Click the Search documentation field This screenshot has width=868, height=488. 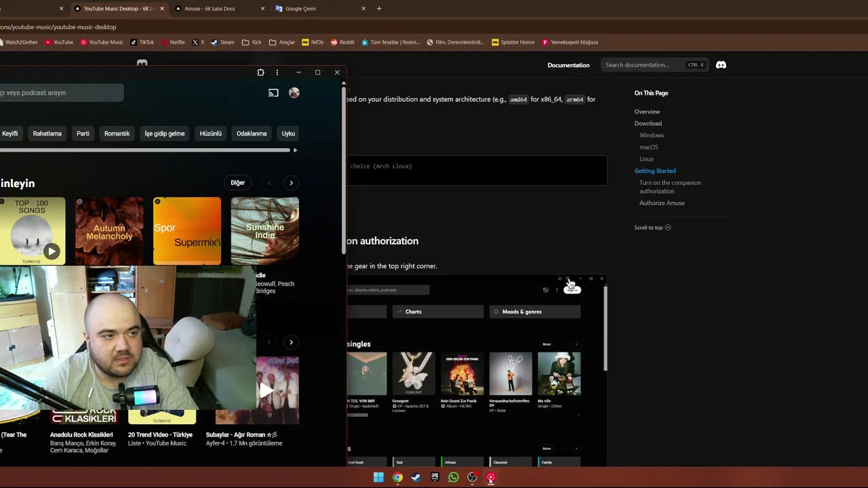[x=654, y=65]
